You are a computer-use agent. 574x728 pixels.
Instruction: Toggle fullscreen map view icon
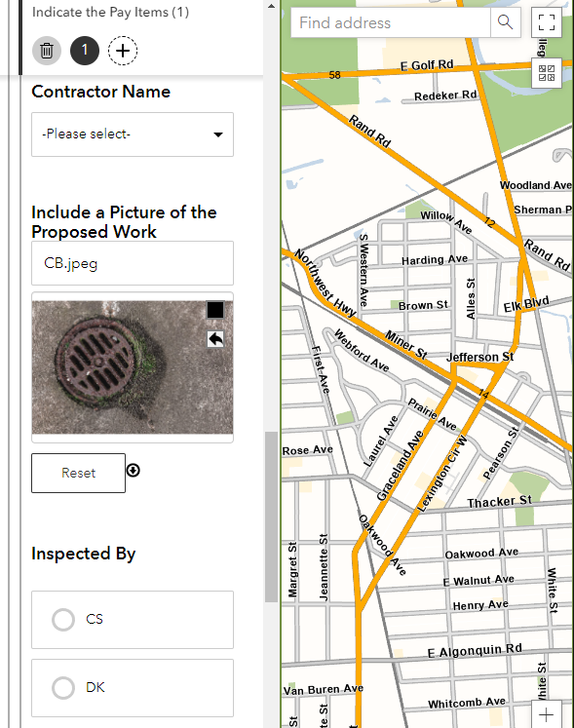click(547, 22)
